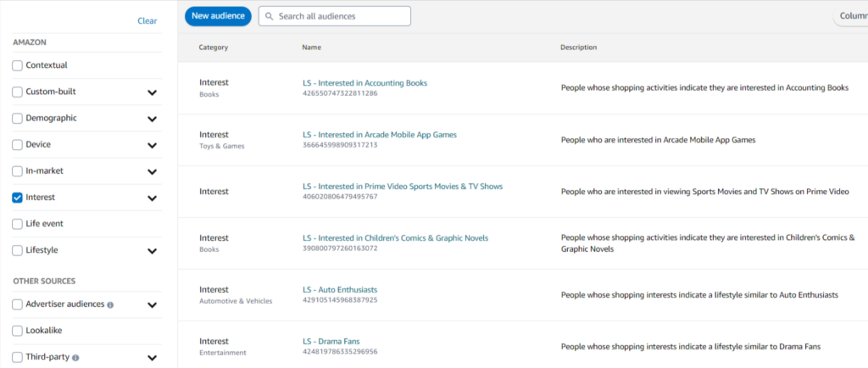Open Advertiser audiences info icon

click(x=110, y=305)
